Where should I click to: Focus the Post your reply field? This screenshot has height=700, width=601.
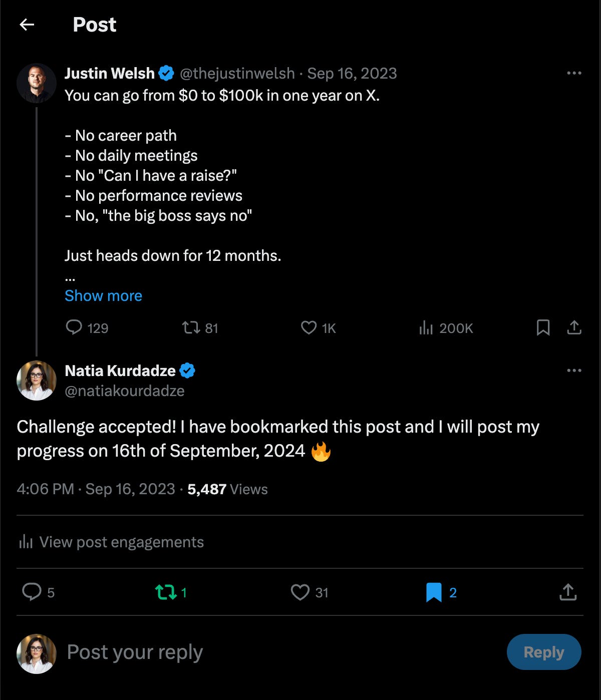click(x=280, y=652)
